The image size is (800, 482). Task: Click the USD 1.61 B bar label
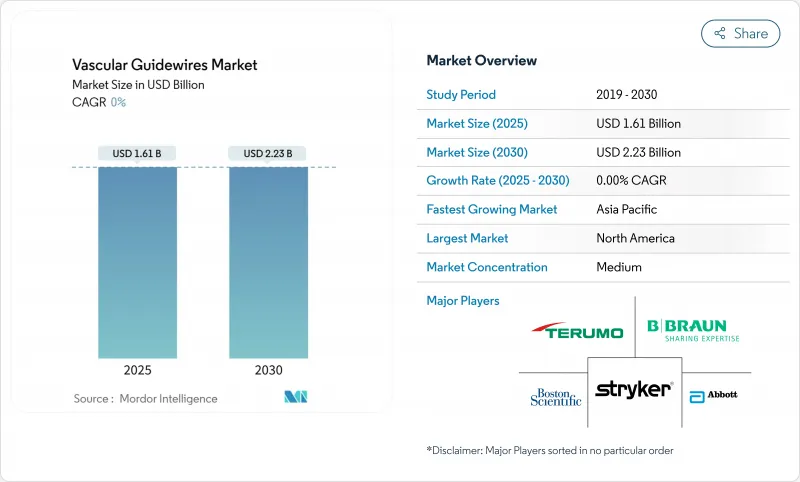138,153
